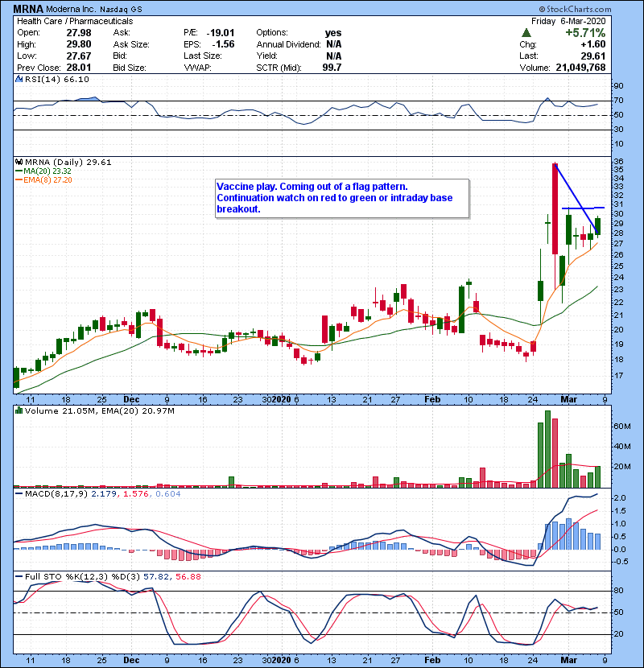Click the green up-triangle next to +5.71%
The height and width of the screenshot is (668, 644).
coord(526,33)
